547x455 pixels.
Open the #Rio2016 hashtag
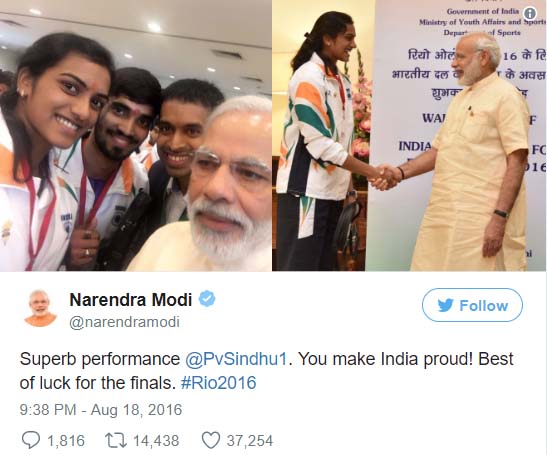[219, 382]
